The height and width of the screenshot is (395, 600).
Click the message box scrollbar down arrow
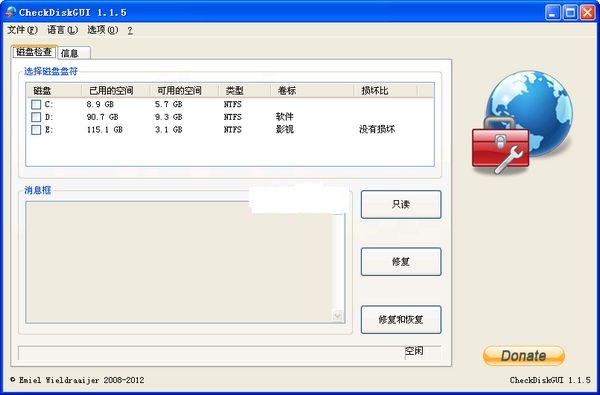[x=338, y=316]
